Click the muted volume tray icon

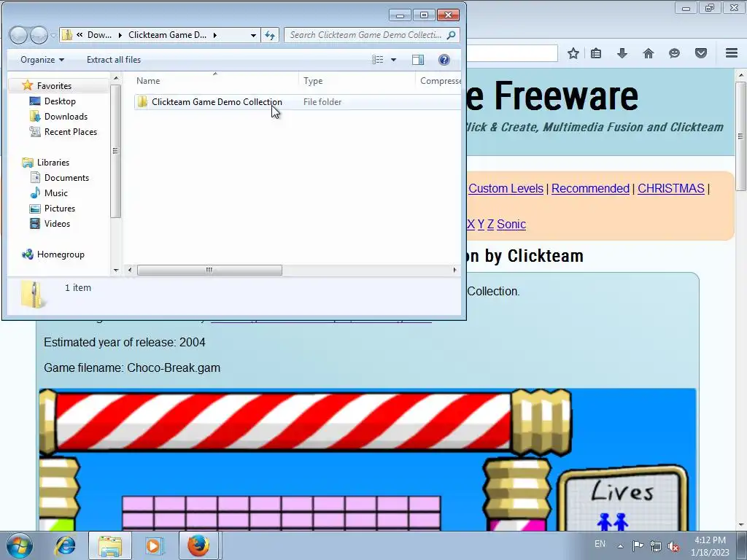pyautogui.click(x=673, y=546)
